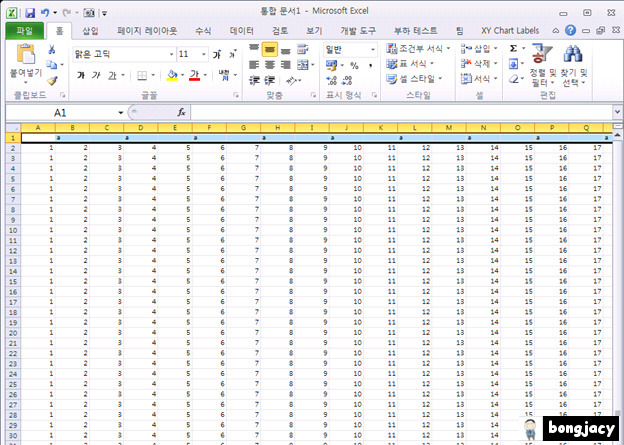624x445 pixels.
Task: Open the number format 일반 dropdown
Action: point(373,50)
